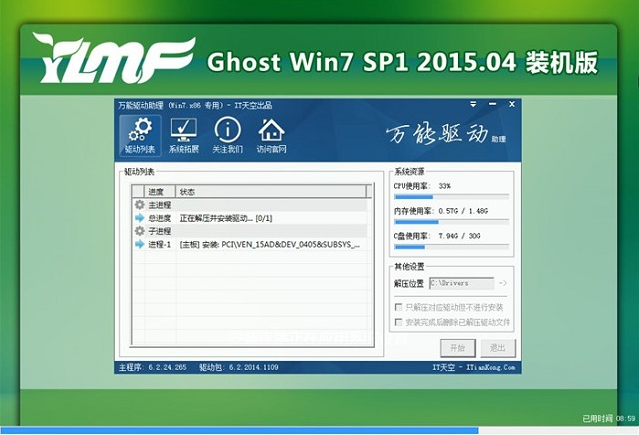Click the C:\Drivers extract path field

[x=461, y=283]
